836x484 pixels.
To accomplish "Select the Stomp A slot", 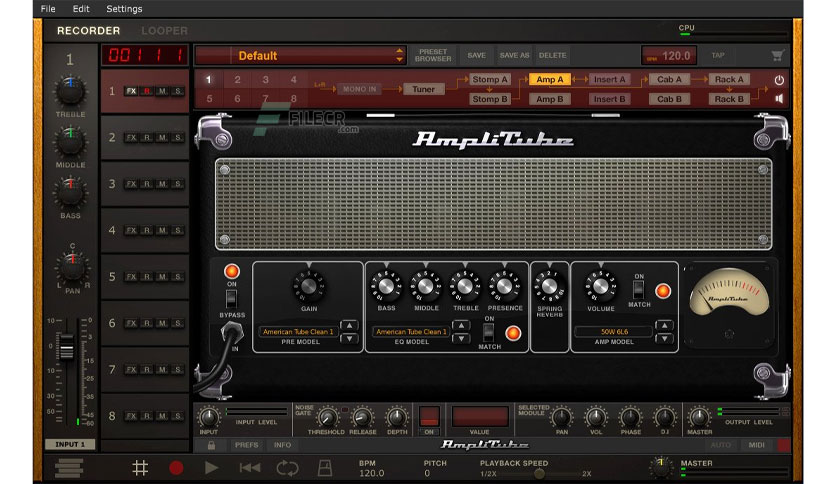I will point(490,79).
